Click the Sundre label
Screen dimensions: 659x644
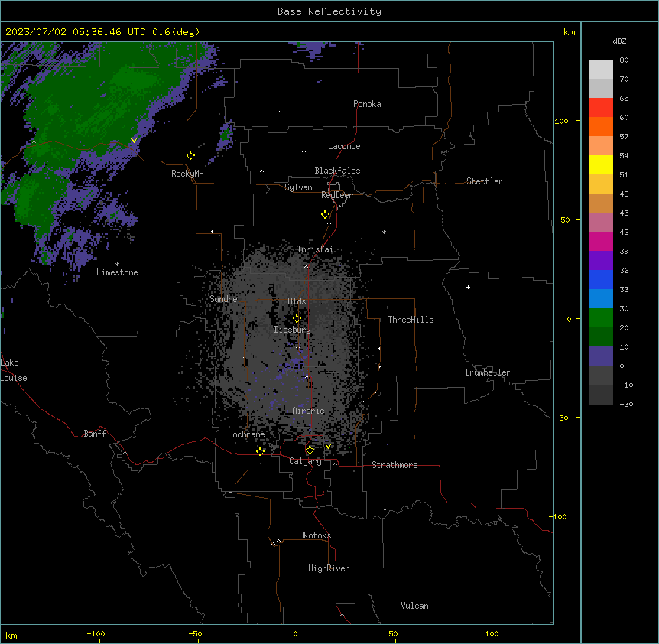223,299
